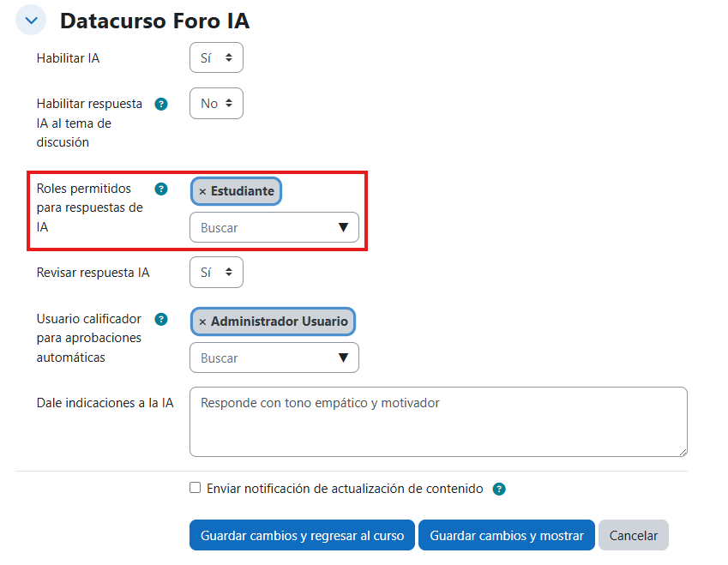Collapse the Datacurso Foro IA section
The width and height of the screenshot is (728, 565).
point(30,19)
